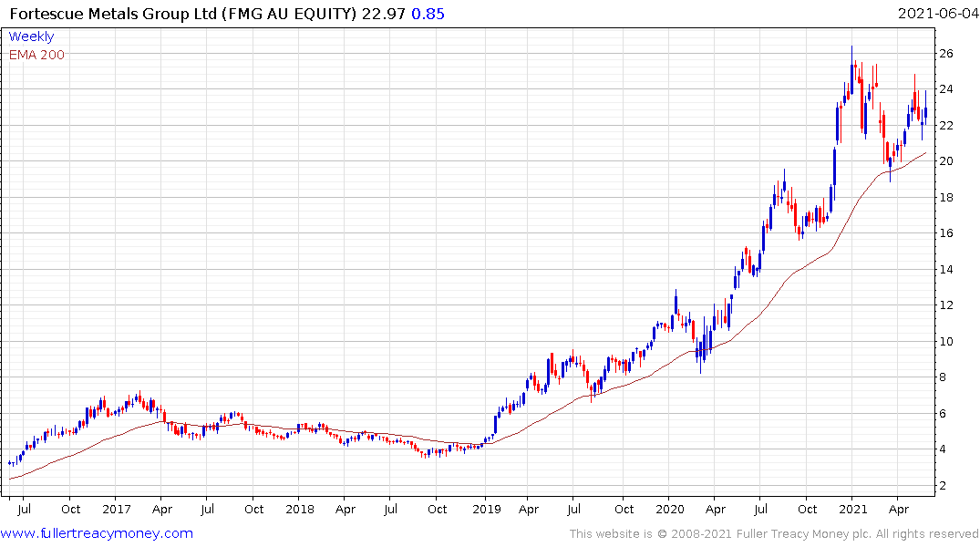The width and height of the screenshot is (980, 547).
Task: Click the 2021-06-04 date text
Action: click(x=938, y=13)
